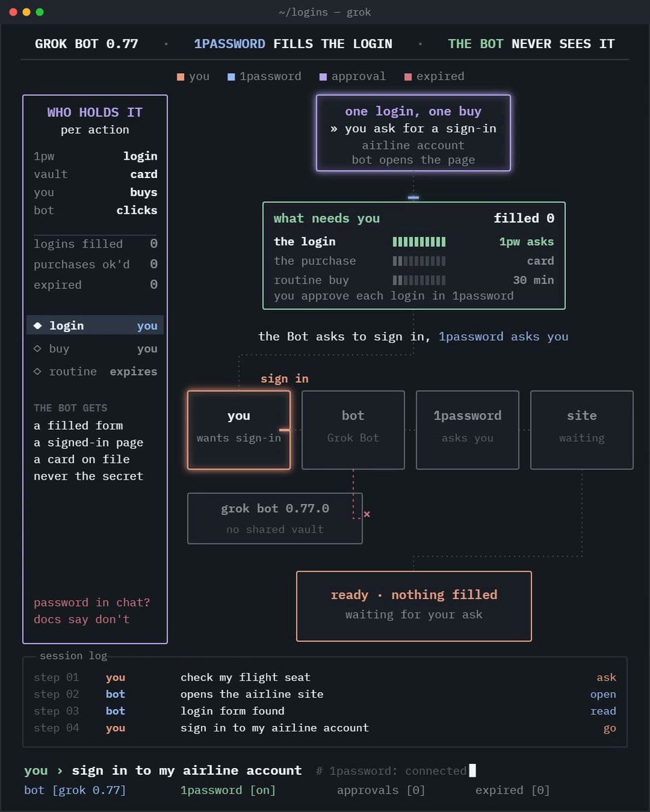Viewport: 650px width, 812px height.
Task: Click the blue "1password" legend swatch
Action: pyautogui.click(x=232, y=76)
